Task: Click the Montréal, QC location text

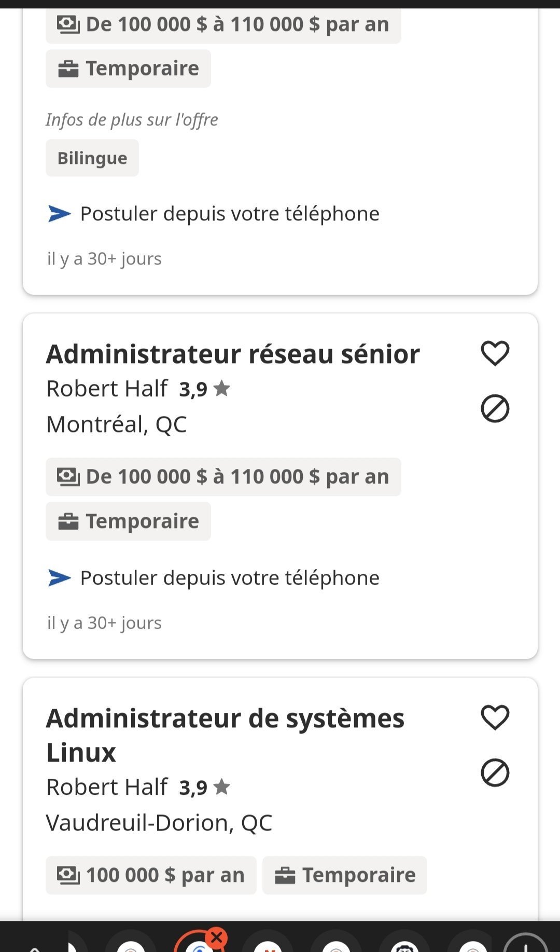Action: coord(116,424)
